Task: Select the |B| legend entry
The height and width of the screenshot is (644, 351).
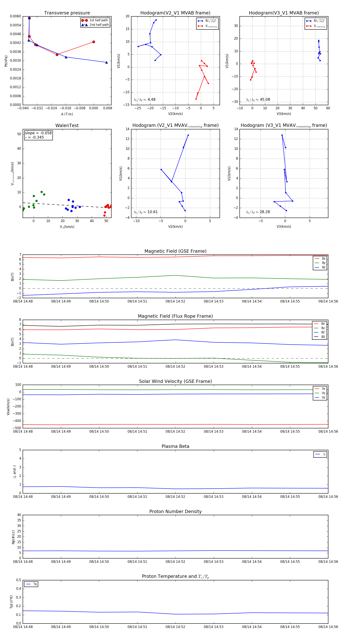Action: click(320, 337)
